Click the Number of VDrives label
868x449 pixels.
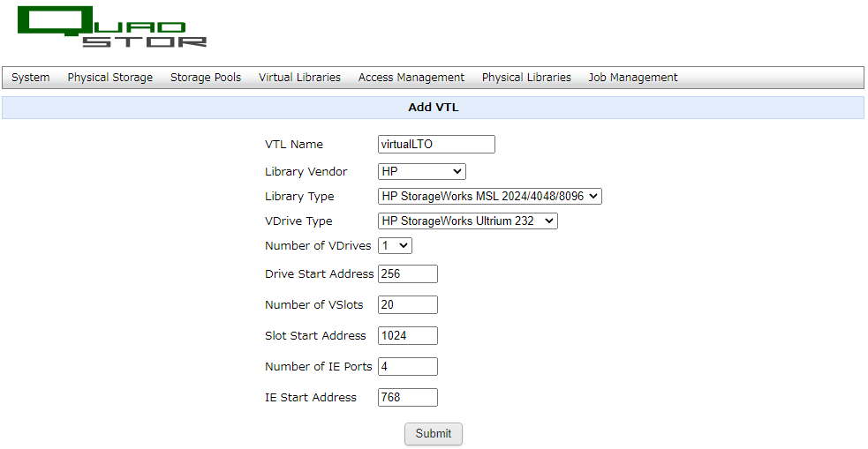tap(318, 245)
